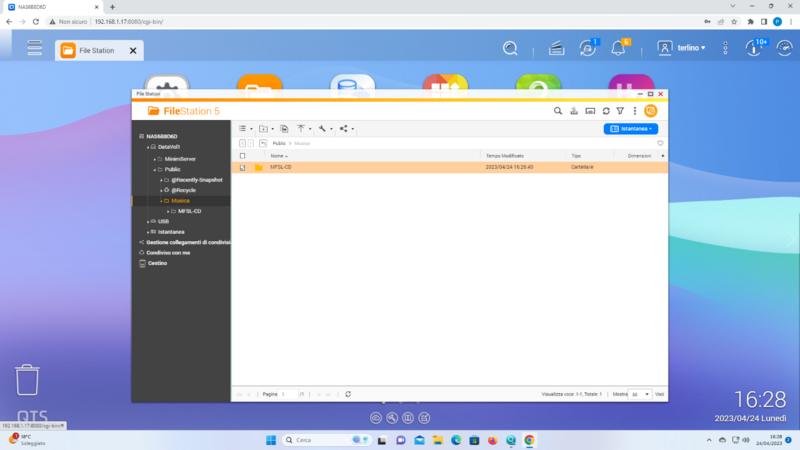Uncheck the MFSL-CD folder checkbox

coord(242,167)
